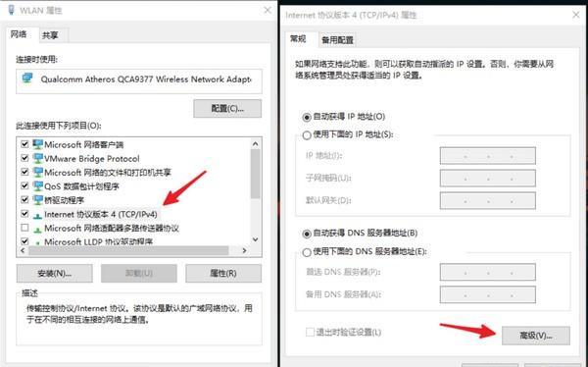This screenshot has width=588, height=367.
Task: Uncheck Internet 协议版本 4 (TCP/IPv4) checkbox
Action: (24, 213)
